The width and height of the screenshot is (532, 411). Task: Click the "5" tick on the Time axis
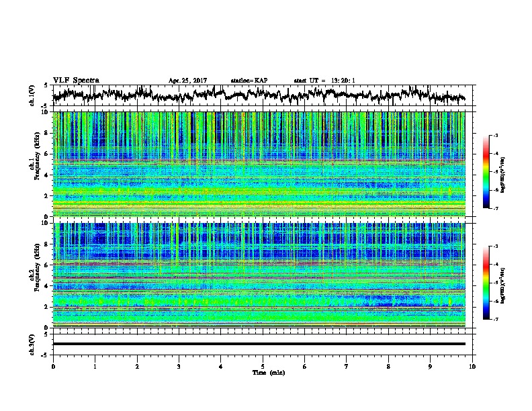coord(263,367)
